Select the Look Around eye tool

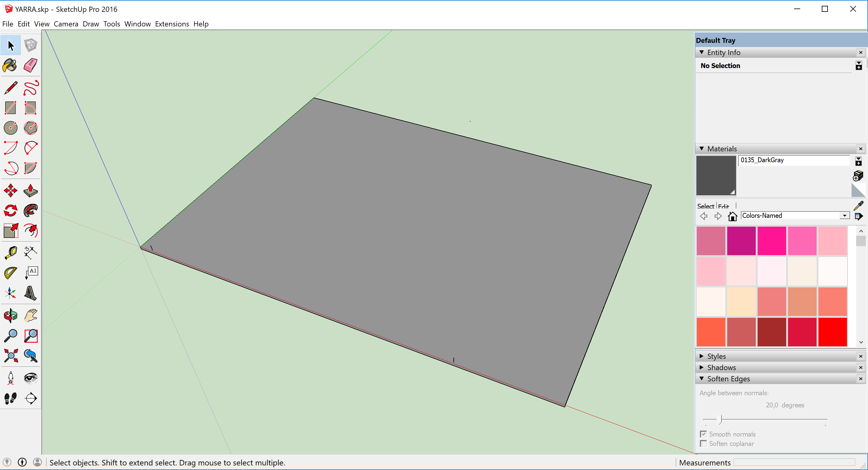pyautogui.click(x=31, y=378)
